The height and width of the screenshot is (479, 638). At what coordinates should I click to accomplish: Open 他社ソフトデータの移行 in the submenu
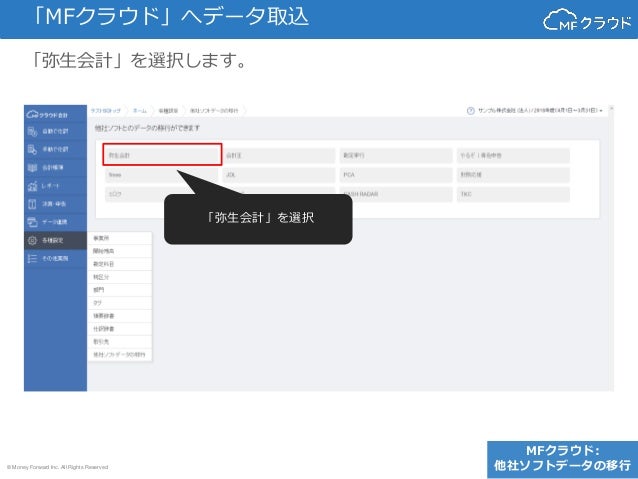click(120, 355)
